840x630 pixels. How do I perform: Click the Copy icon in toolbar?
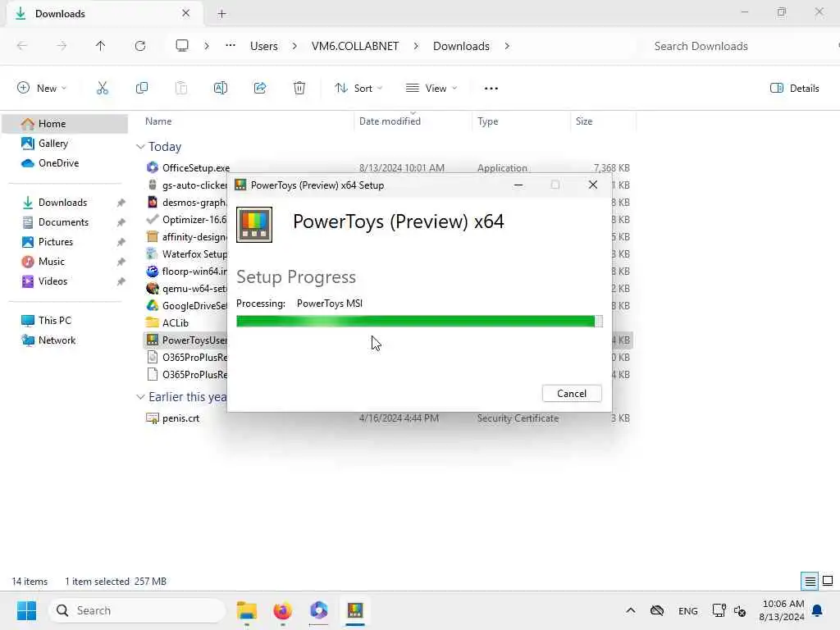(142, 88)
